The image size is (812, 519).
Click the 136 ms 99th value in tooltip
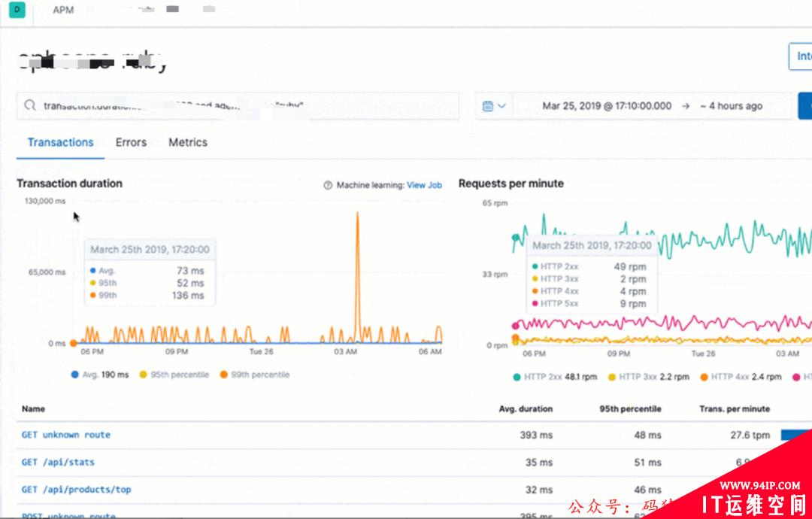tap(188, 296)
